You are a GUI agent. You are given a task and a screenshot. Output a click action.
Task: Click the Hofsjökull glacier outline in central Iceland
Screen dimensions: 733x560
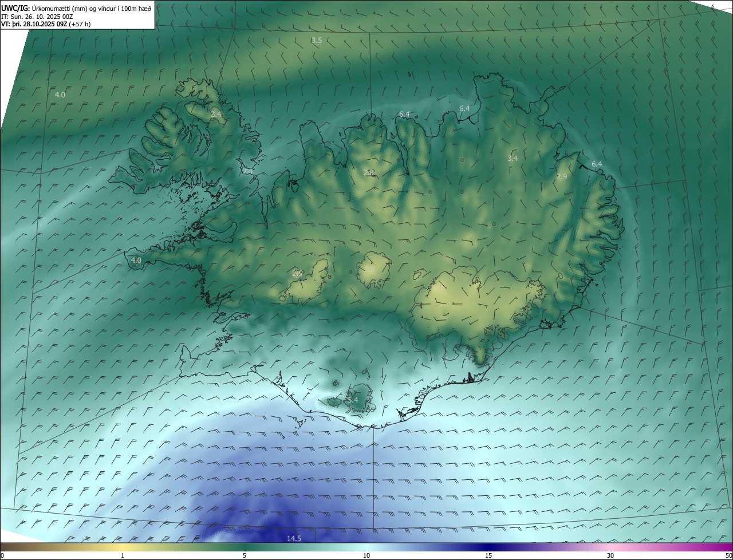coord(373,269)
